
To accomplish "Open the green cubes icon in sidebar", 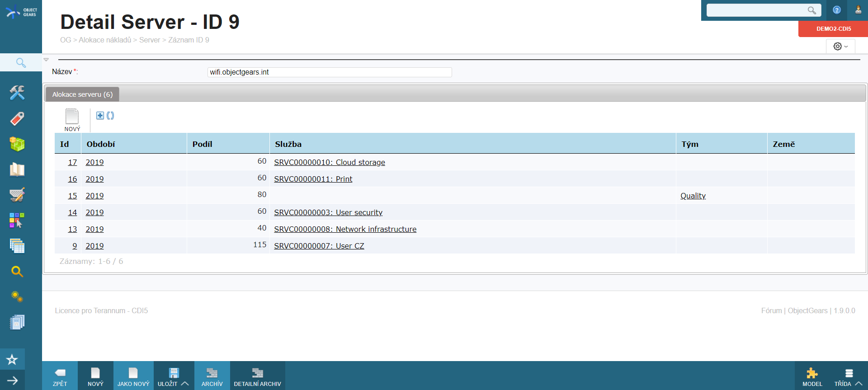I will (x=17, y=144).
